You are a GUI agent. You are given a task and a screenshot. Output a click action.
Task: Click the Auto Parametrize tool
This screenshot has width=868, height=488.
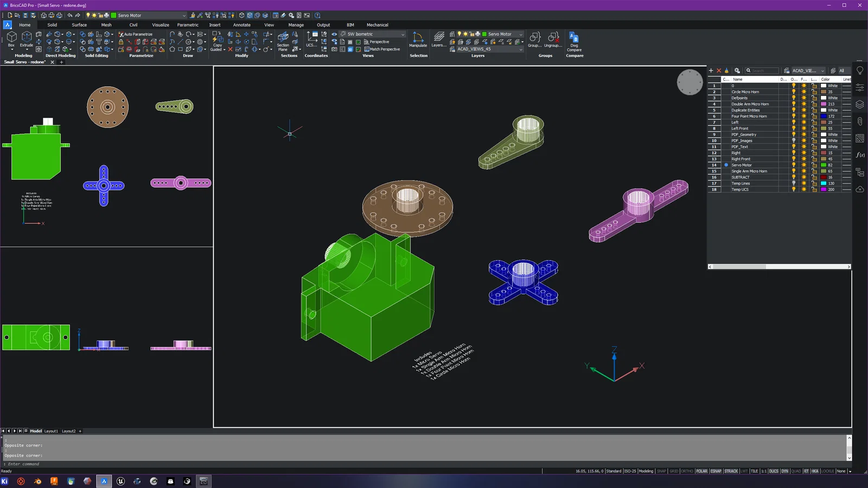[136, 34]
